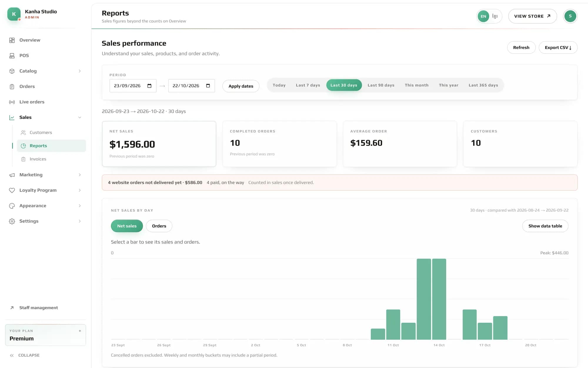This screenshot has width=588, height=368.
Task: Expand the Settings submenu chevron
Action: tap(80, 221)
